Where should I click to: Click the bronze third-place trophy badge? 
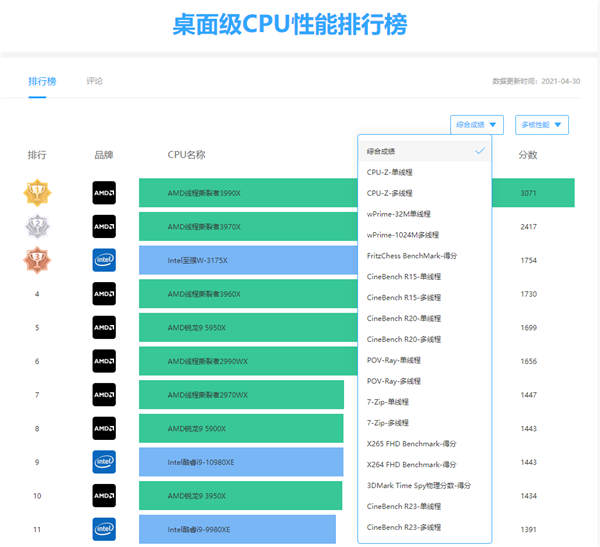click(37, 260)
